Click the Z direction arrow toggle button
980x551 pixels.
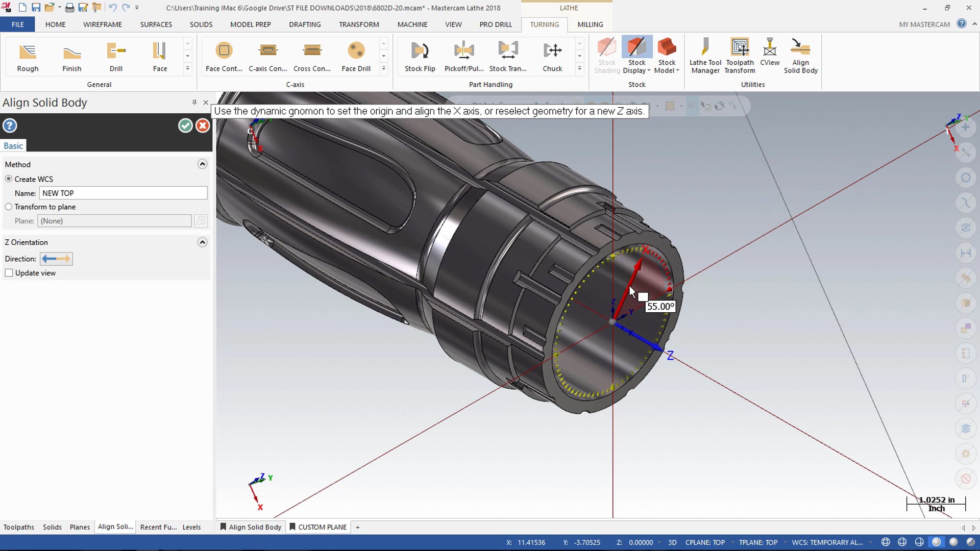click(55, 258)
